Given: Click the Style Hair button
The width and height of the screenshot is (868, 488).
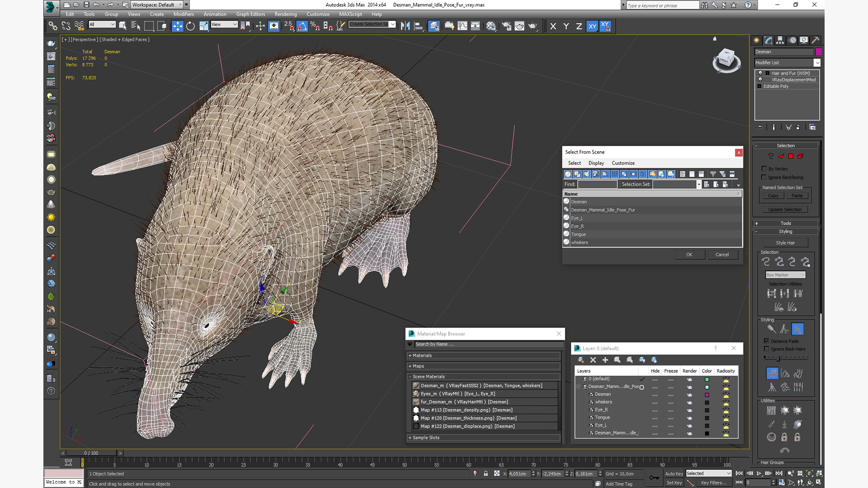Looking at the screenshot, I should pyautogui.click(x=785, y=243).
